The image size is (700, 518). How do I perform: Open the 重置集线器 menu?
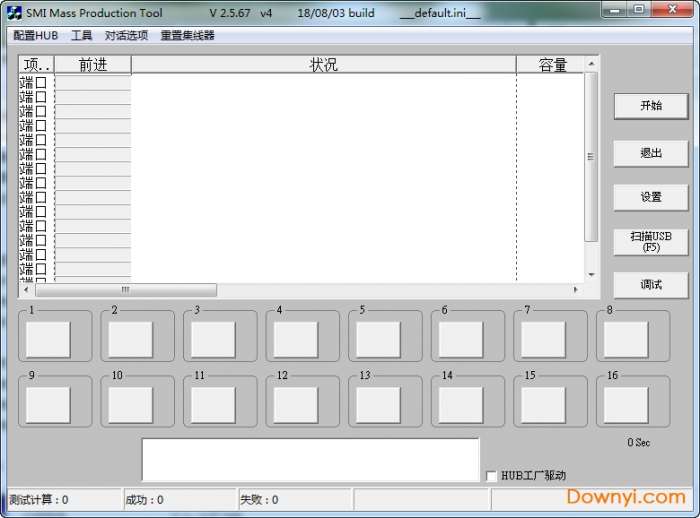coord(188,35)
